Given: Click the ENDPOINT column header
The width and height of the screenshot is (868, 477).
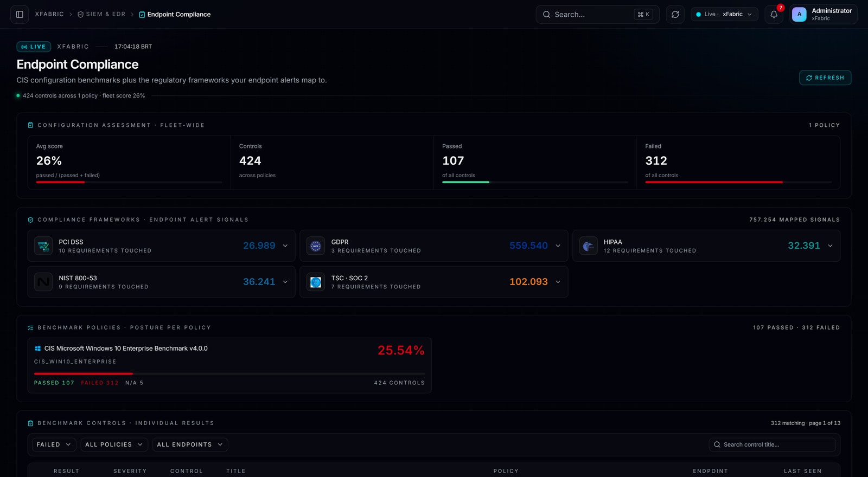Looking at the screenshot, I should [x=710, y=472].
